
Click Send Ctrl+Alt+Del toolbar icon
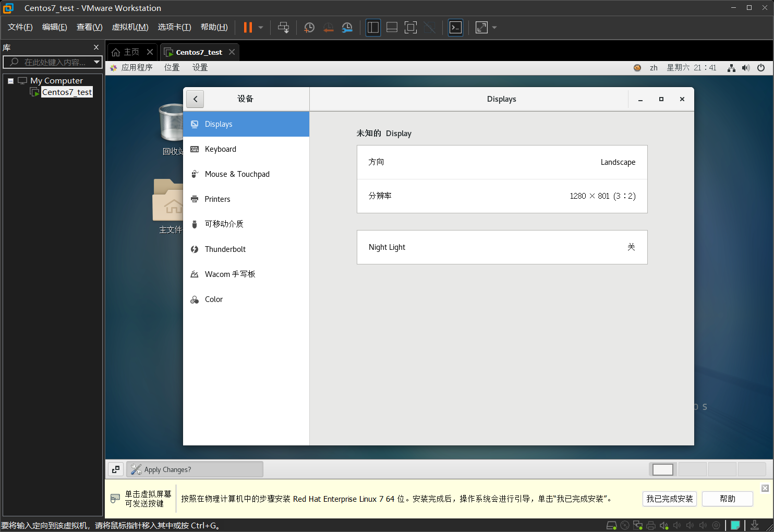coord(283,28)
